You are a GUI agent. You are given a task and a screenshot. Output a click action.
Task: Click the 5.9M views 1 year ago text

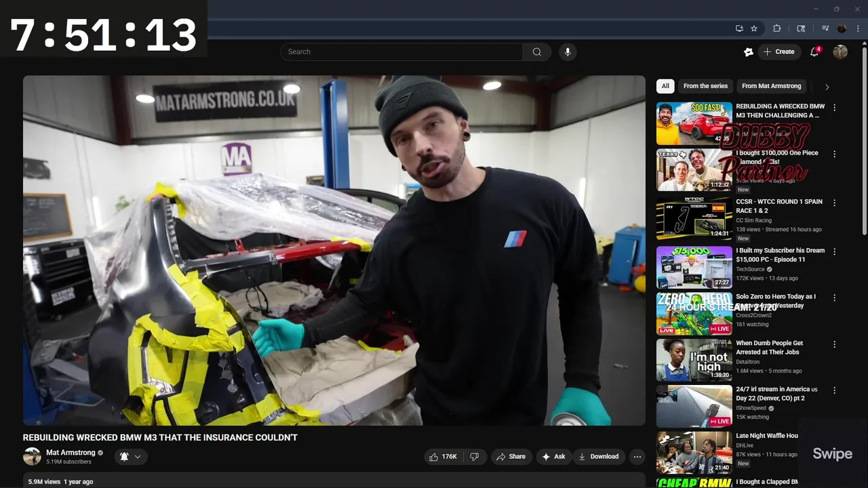[x=61, y=482]
